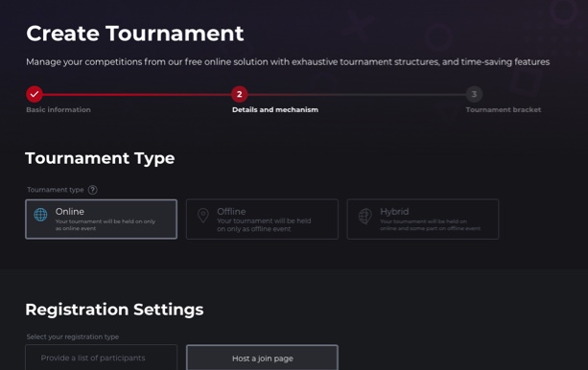
Task: Click the location pin icon on Offline card
Action: [203, 216]
